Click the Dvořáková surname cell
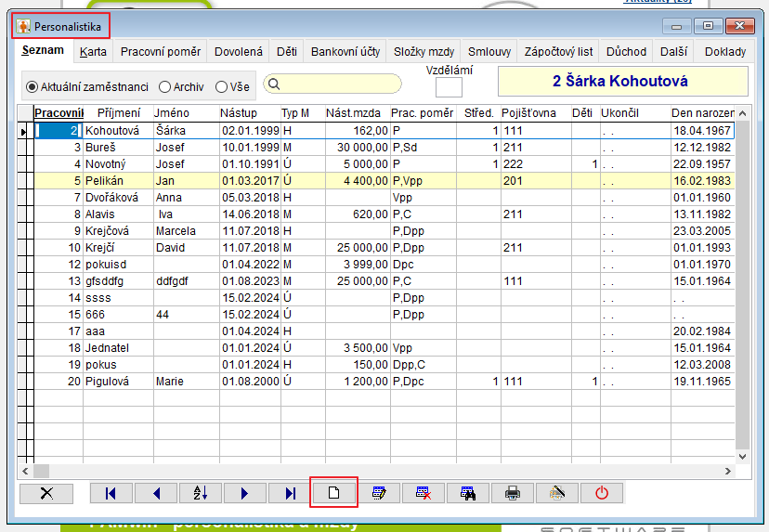The height and width of the screenshot is (532, 769). 118,198
